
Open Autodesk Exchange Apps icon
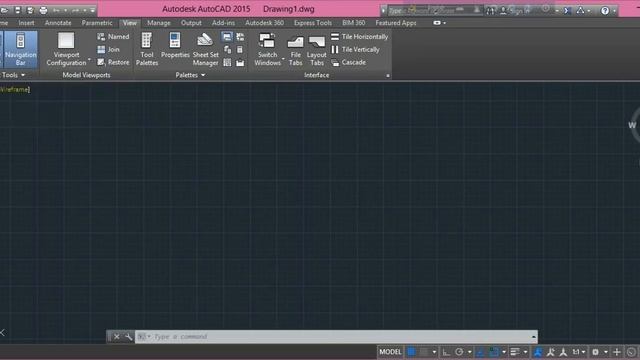[x=567, y=11]
